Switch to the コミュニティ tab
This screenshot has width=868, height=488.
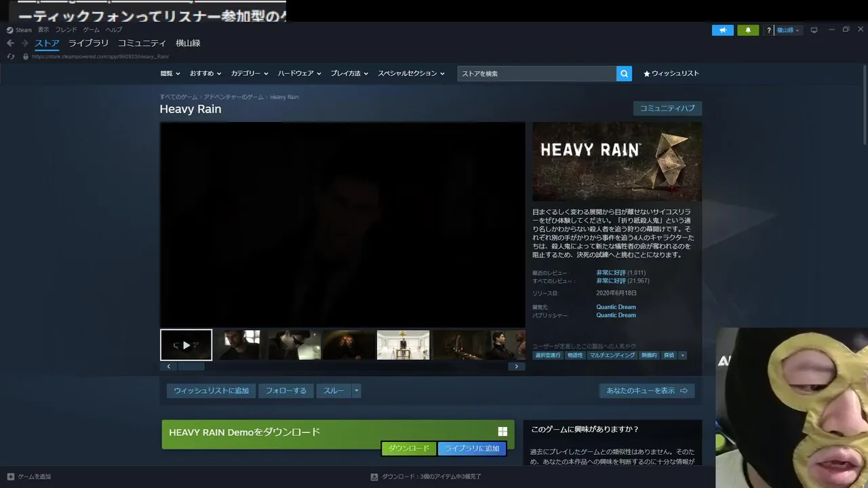pyautogui.click(x=142, y=43)
